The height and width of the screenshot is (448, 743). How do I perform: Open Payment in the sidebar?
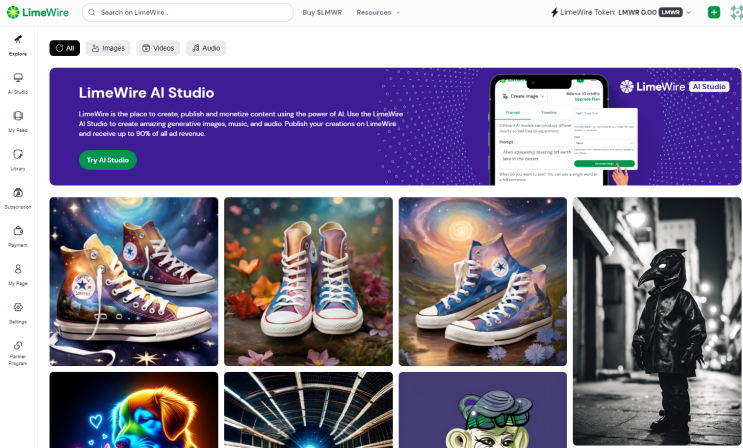pyautogui.click(x=18, y=237)
